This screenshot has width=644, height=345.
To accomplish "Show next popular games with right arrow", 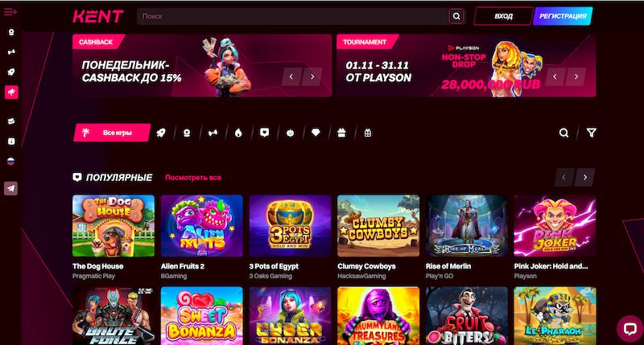I will click(585, 177).
